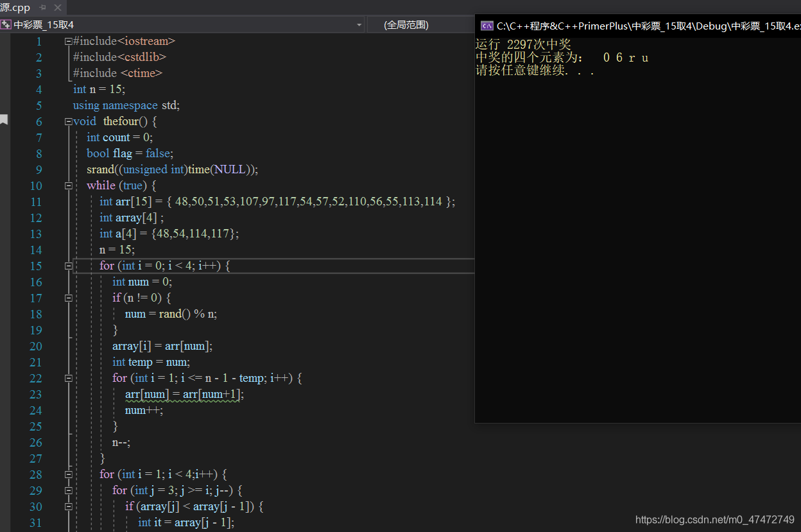Click the project icon beside 中彩票_15取4
Image resolution: width=801 pixels, height=532 pixels.
6,25
